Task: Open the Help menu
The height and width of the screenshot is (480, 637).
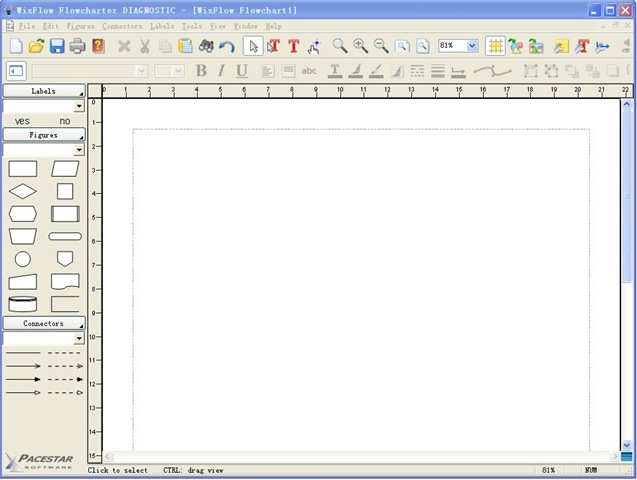Action: tap(273, 26)
